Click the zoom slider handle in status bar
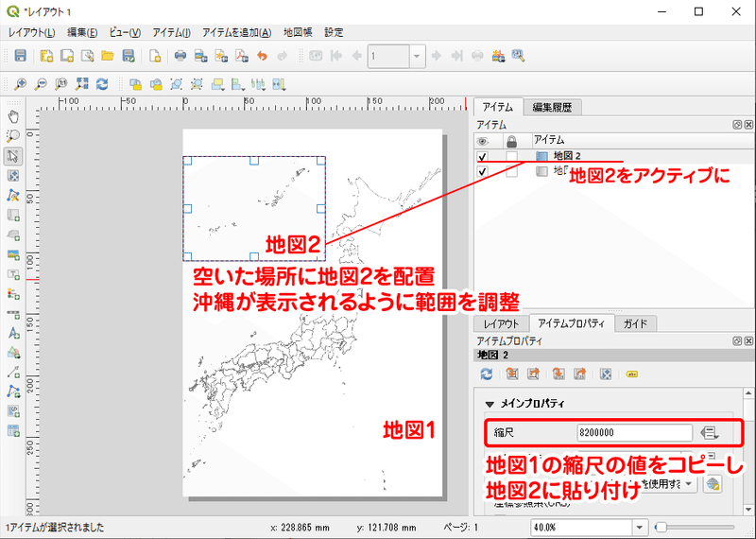The image size is (756, 539). click(661, 528)
